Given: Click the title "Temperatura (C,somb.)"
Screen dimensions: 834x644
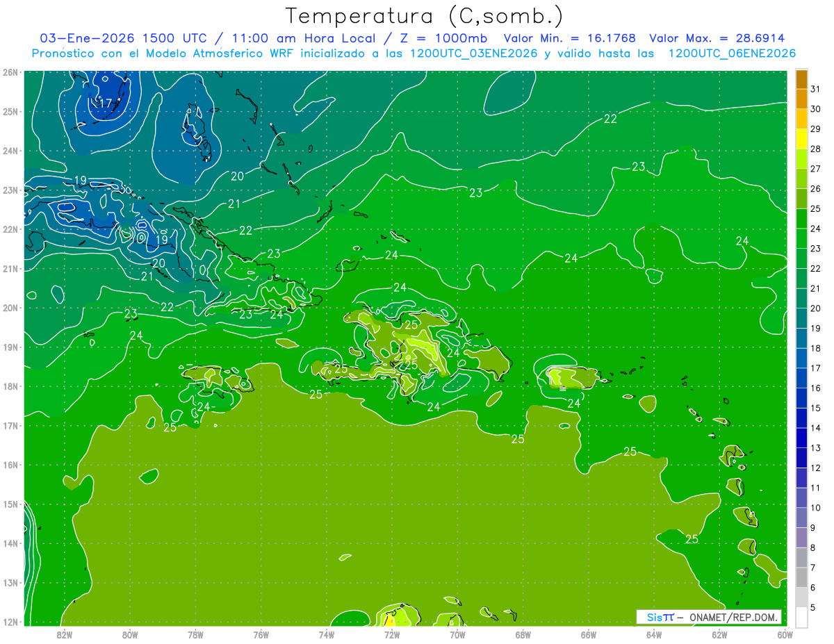Looking at the screenshot, I should click(425, 16).
